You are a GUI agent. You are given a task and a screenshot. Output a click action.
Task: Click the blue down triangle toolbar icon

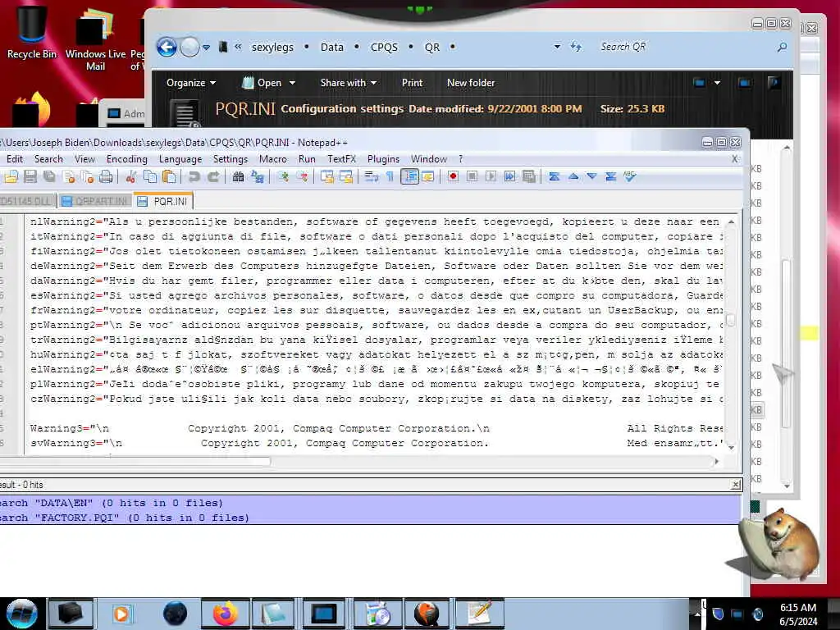click(592, 176)
